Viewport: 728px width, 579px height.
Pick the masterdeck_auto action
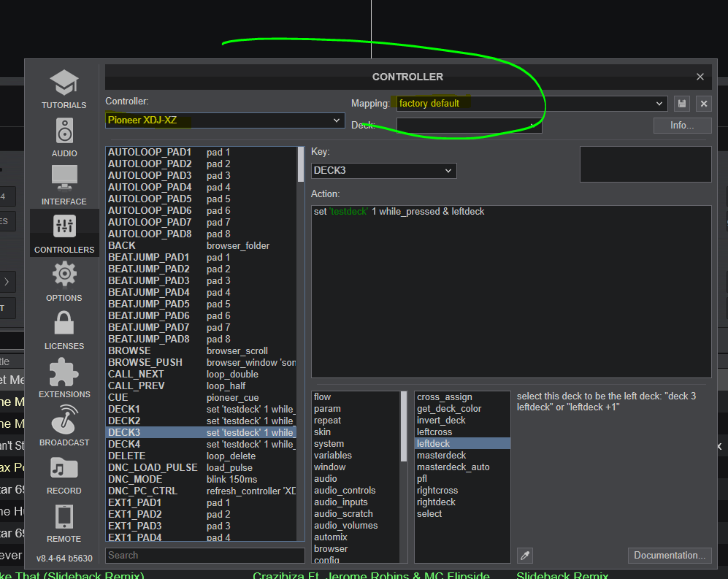pyautogui.click(x=462, y=467)
